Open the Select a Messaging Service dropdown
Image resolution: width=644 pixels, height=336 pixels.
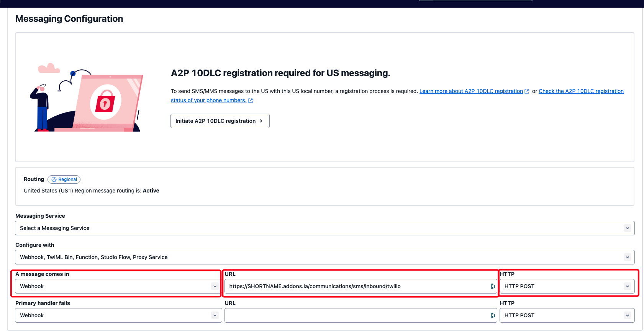coord(325,228)
